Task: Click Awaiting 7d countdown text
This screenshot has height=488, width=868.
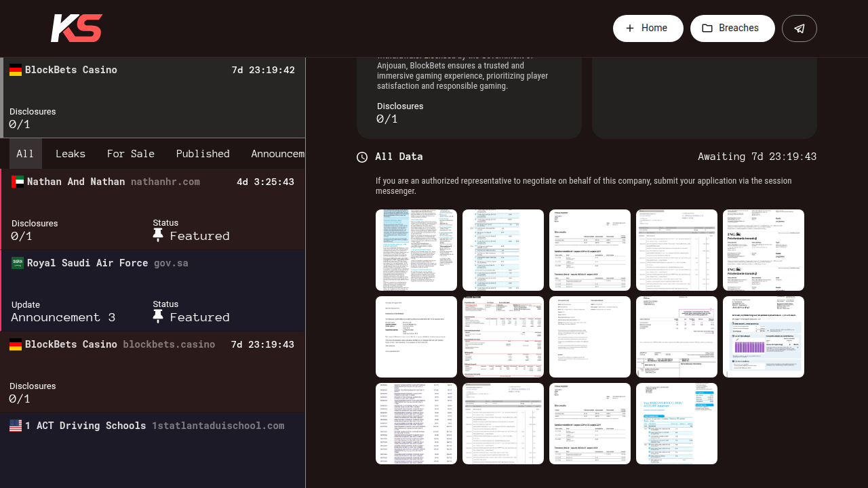Action: point(757,157)
